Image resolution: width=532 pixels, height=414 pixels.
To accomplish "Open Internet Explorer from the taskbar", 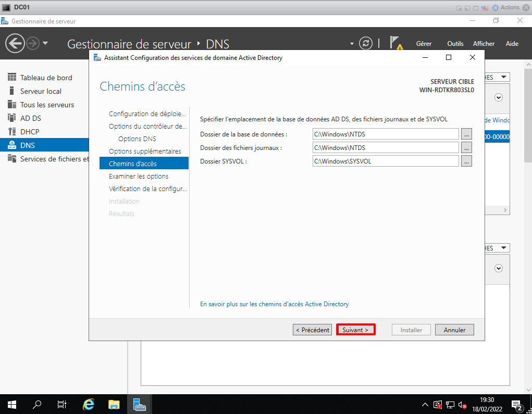I will [89, 404].
